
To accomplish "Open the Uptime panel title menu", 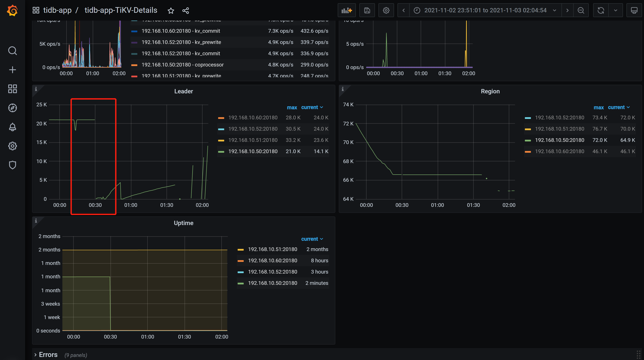I will click(183, 223).
